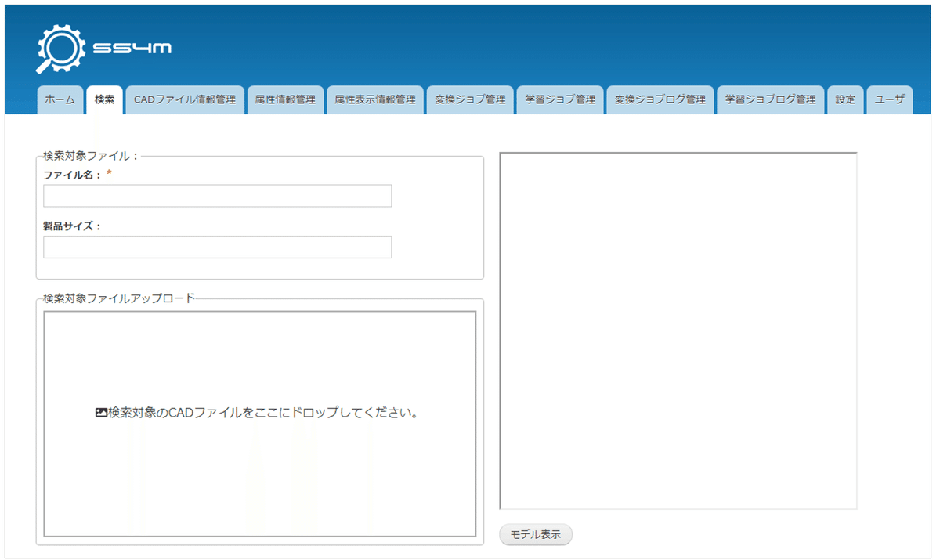Switch to the 変換ジョブ管理 tab
The image size is (940, 560).
point(468,99)
